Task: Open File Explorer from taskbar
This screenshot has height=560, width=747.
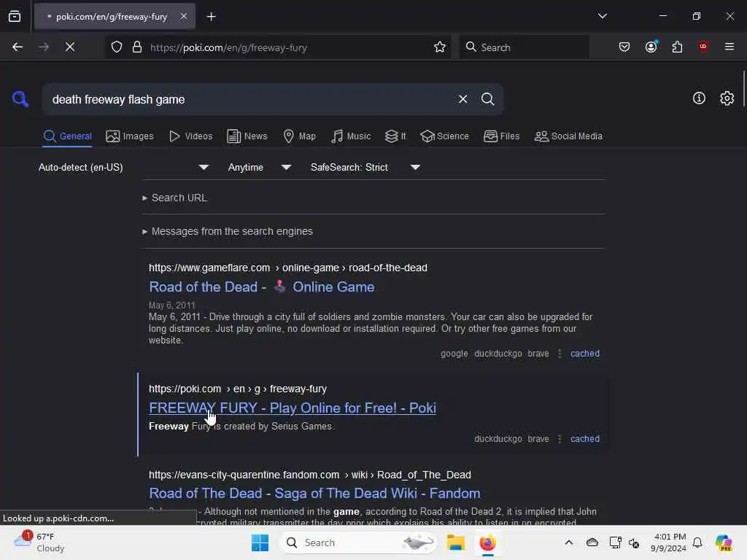Action: [x=455, y=542]
